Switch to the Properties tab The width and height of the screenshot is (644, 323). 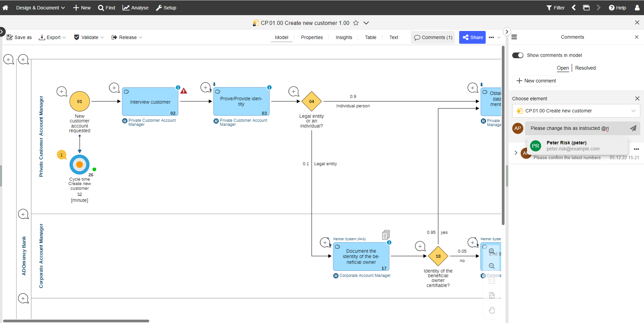tap(312, 37)
